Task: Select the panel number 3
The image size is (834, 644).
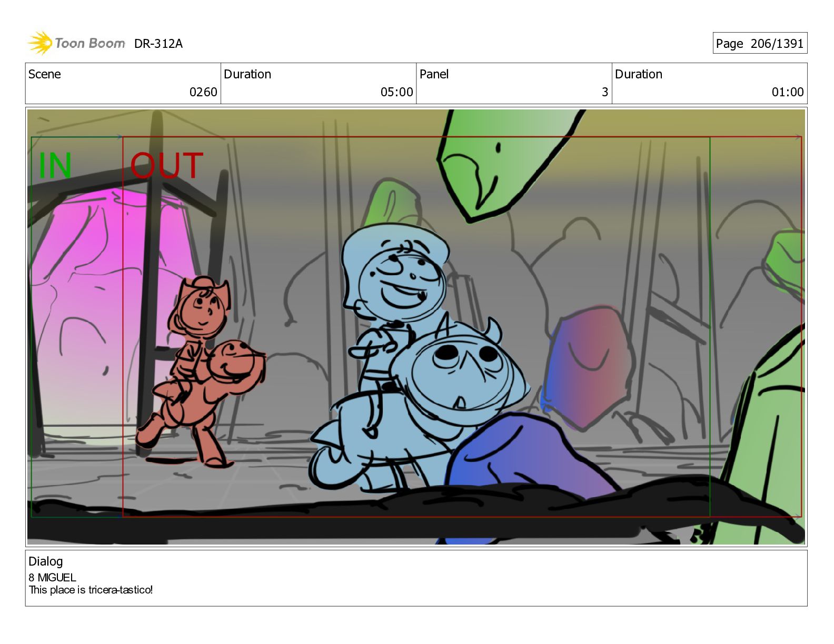Action: pyautogui.click(x=605, y=92)
